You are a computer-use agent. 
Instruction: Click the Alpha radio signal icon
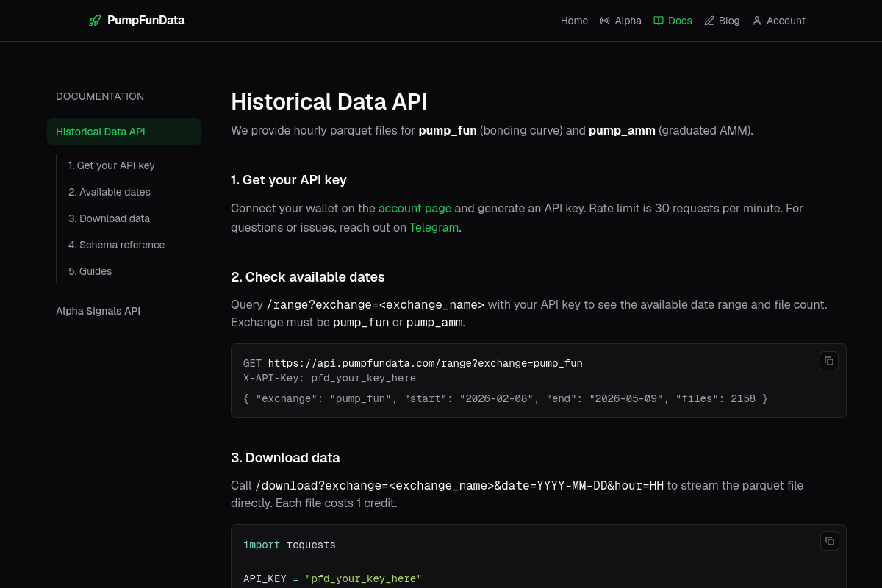[605, 21]
